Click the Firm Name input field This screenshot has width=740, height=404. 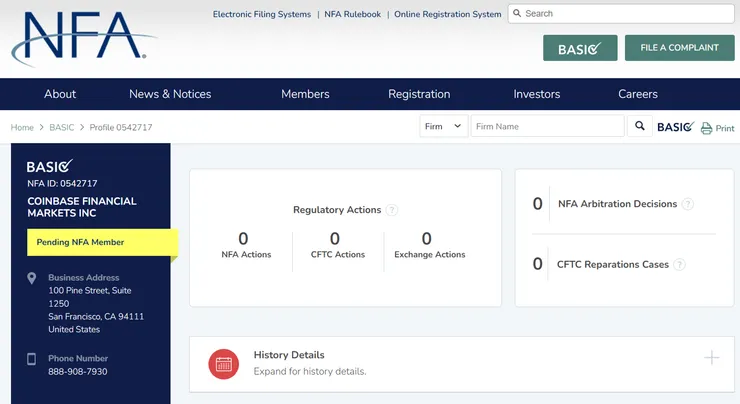(x=547, y=127)
